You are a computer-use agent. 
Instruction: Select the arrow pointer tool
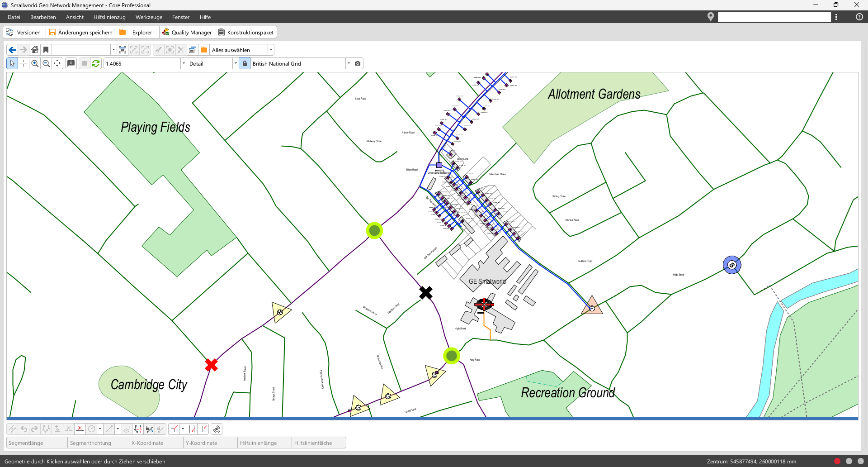point(12,63)
